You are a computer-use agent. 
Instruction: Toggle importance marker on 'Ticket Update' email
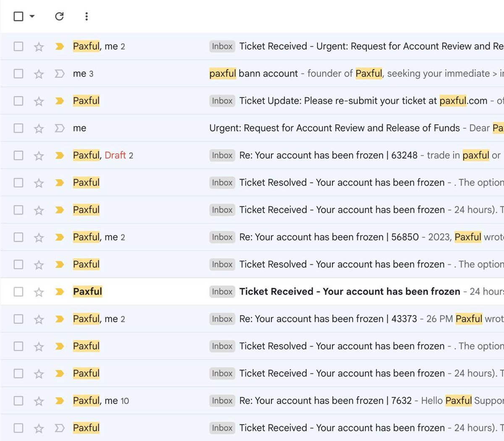pos(60,101)
